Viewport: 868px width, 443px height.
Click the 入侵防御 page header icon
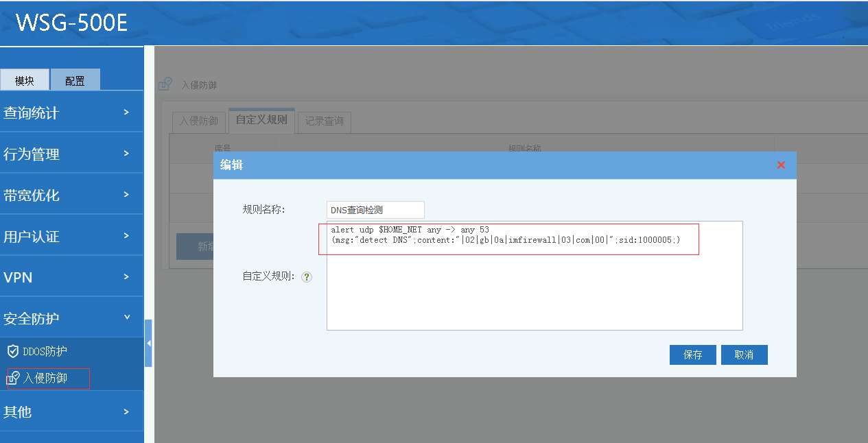pos(165,84)
